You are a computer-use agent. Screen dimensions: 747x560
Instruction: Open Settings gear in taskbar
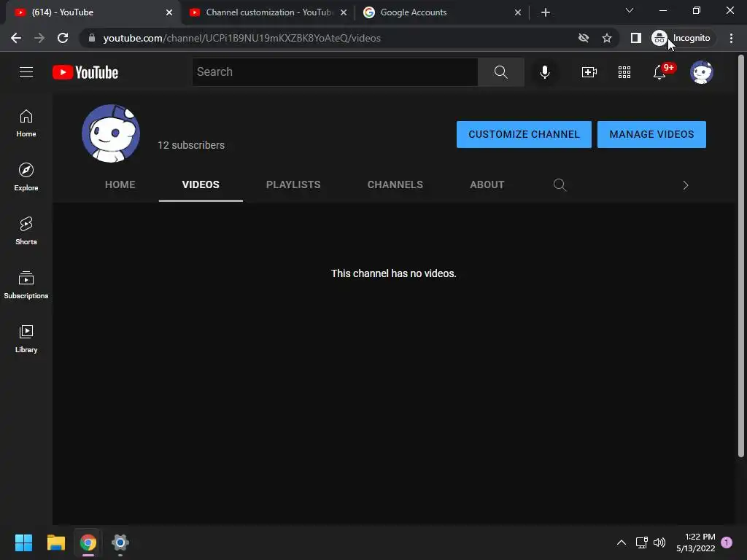120,542
